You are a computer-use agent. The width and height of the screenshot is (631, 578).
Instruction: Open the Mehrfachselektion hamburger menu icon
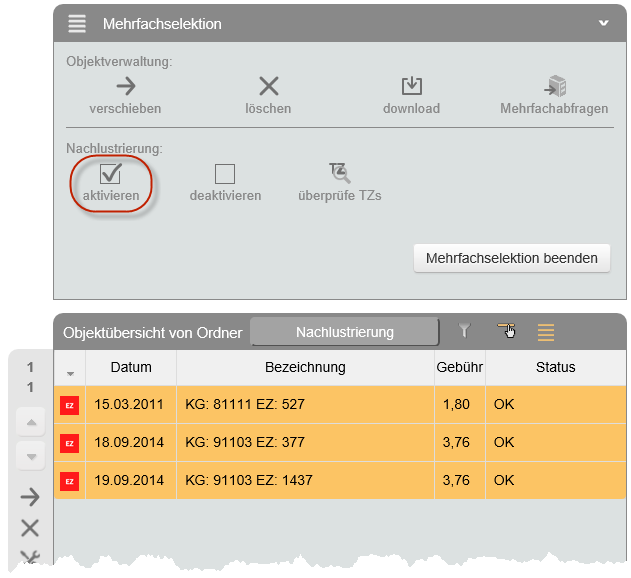coord(77,24)
